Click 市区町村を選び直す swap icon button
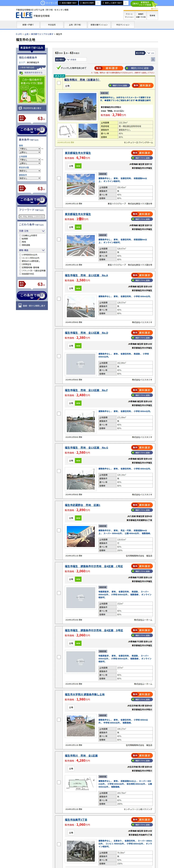Screen dimensions: 174x868 [31, 108]
